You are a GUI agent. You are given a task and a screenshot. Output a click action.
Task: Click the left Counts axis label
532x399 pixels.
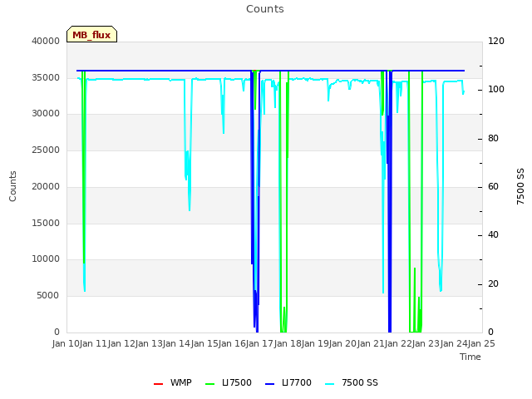click(12, 186)
